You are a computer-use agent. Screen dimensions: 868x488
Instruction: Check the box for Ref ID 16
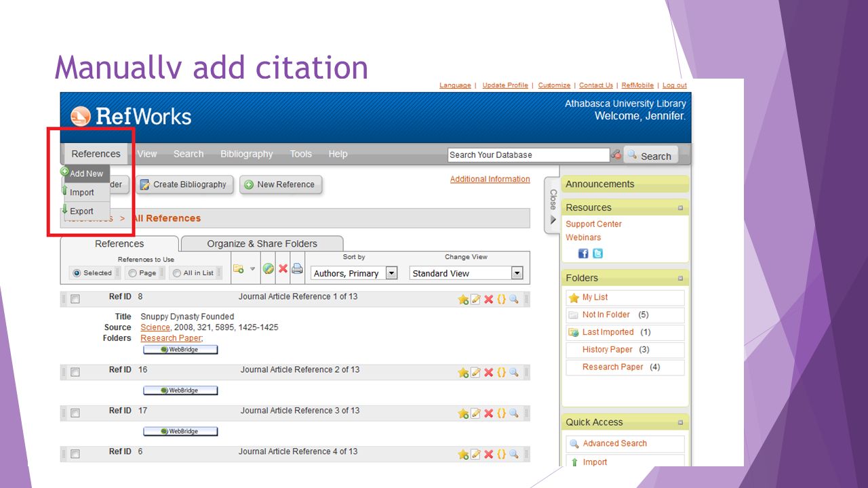75,372
